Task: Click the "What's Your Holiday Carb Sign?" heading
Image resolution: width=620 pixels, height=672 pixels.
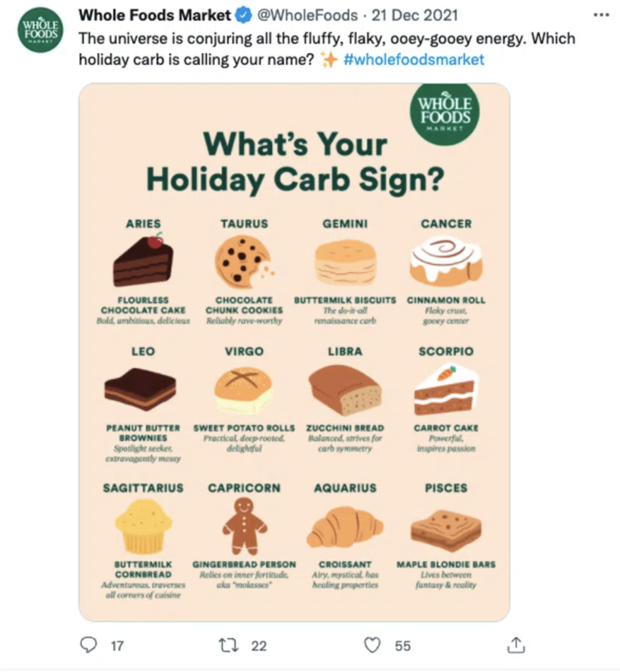Action: 295,162
